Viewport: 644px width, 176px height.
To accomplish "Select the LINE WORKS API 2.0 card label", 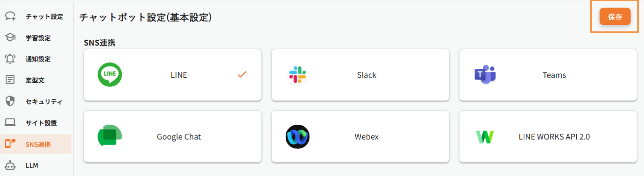I will [x=554, y=137].
